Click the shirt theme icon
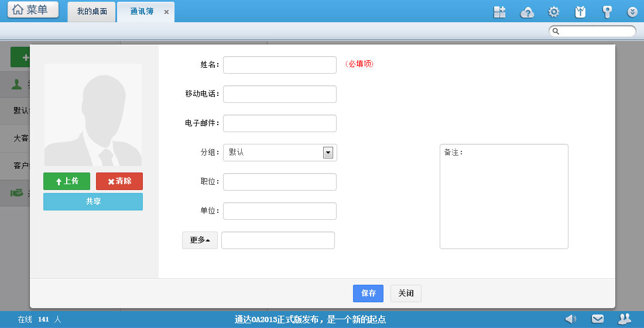This screenshot has height=328, width=644. click(x=580, y=12)
